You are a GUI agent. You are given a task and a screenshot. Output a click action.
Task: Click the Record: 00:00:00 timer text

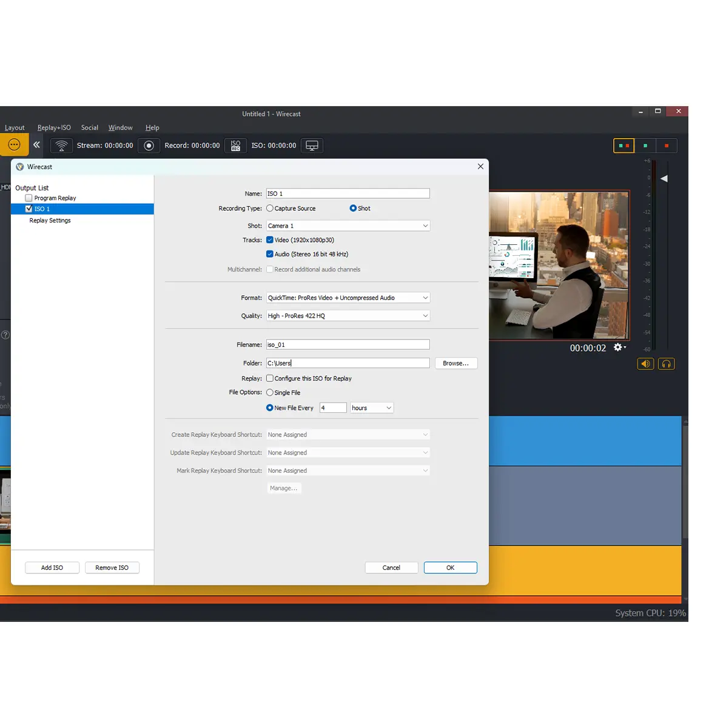(x=192, y=145)
